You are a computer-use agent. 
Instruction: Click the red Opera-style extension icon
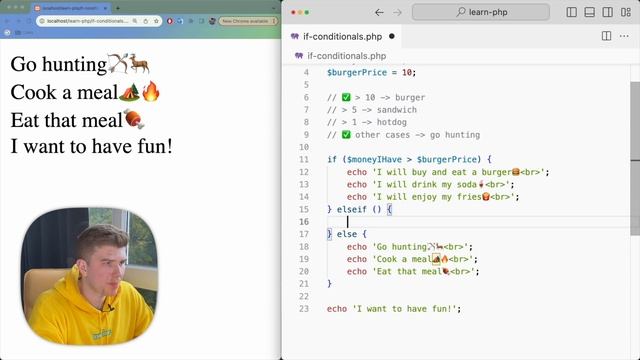point(170,21)
